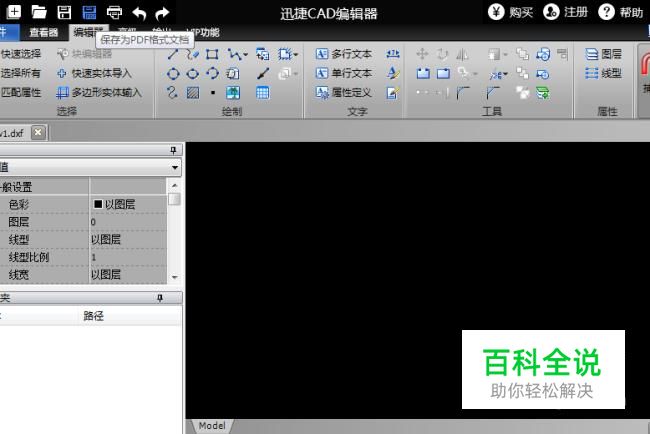Select the Ellipse drawing tool
The image size is (650, 434).
(192, 74)
